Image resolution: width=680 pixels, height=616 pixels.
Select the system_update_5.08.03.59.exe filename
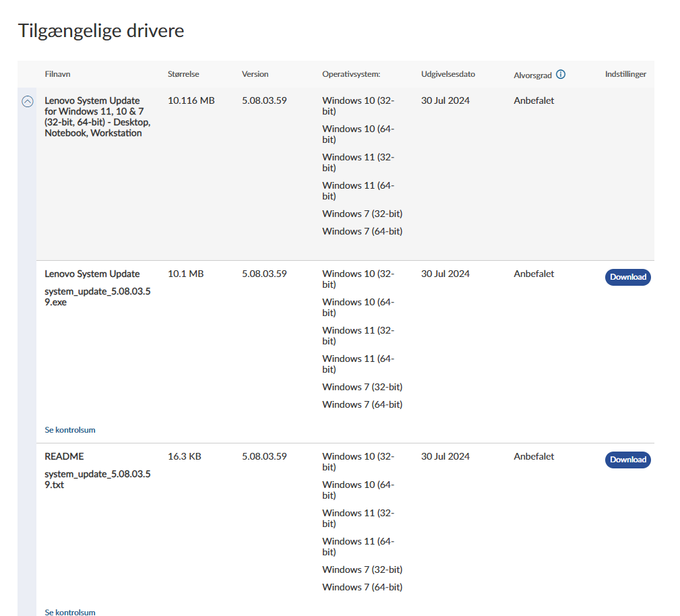click(98, 297)
